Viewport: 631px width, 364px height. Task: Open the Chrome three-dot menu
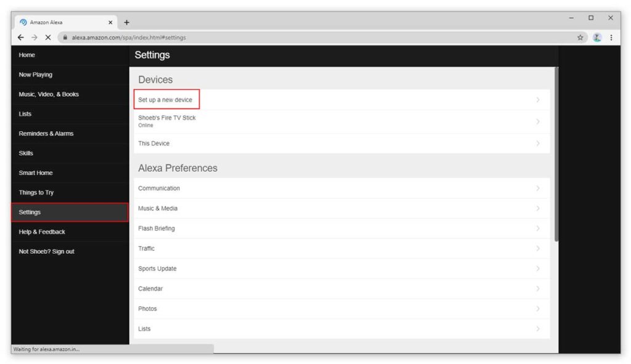(x=611, y=38)
